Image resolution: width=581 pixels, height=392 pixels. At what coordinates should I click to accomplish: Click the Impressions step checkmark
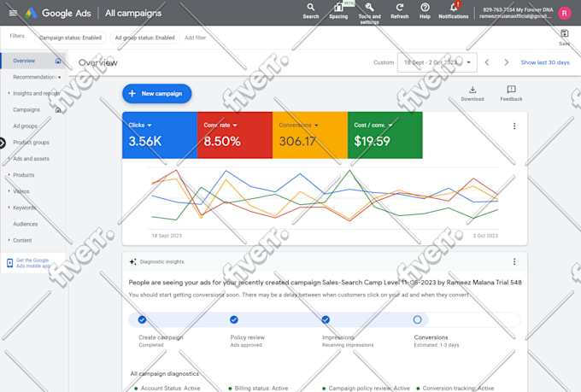(x=326, y=319)
